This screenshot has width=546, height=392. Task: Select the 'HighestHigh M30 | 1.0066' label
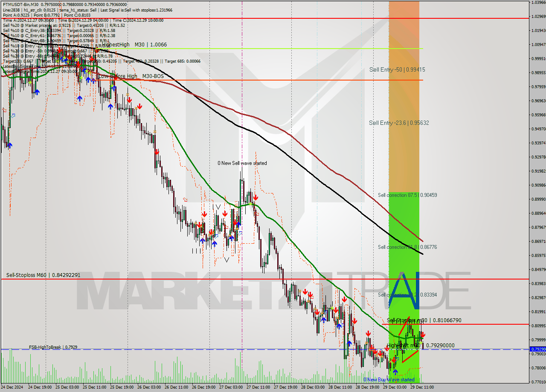pyautogui.click(x=134, y=45)
